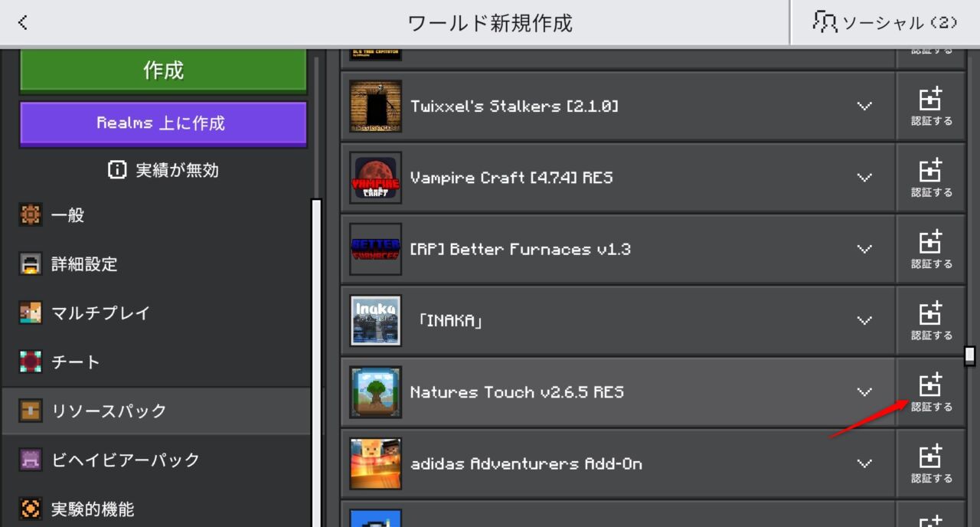Click the INAKA pack thumbnail
Screen dimensions: 980x527
[376, 320]
